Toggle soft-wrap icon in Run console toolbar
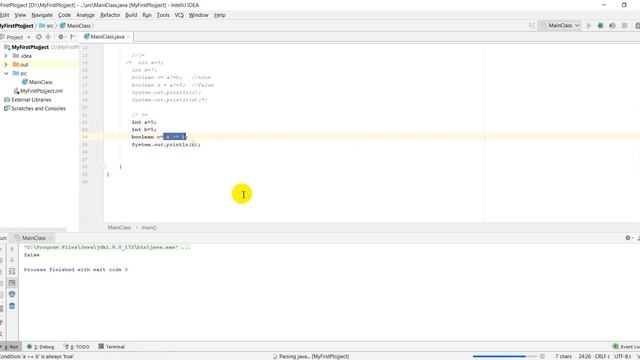Viewport: 640px width, 360px height. 12,271
